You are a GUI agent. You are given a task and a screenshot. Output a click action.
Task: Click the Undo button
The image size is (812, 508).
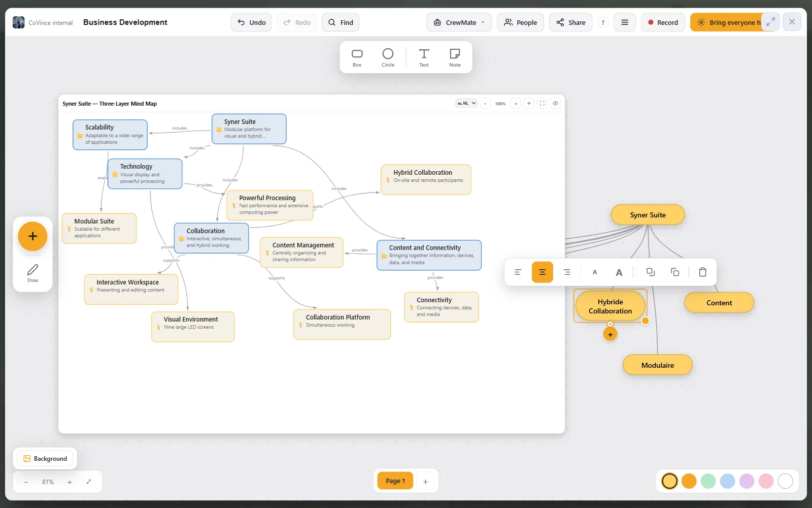coord(251,22)
